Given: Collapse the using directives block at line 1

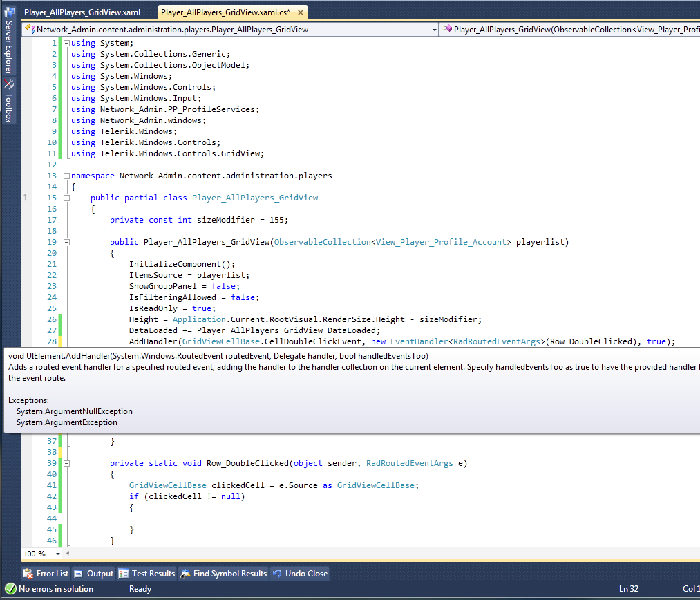Looking at the screenshot, I should point(66,43).
